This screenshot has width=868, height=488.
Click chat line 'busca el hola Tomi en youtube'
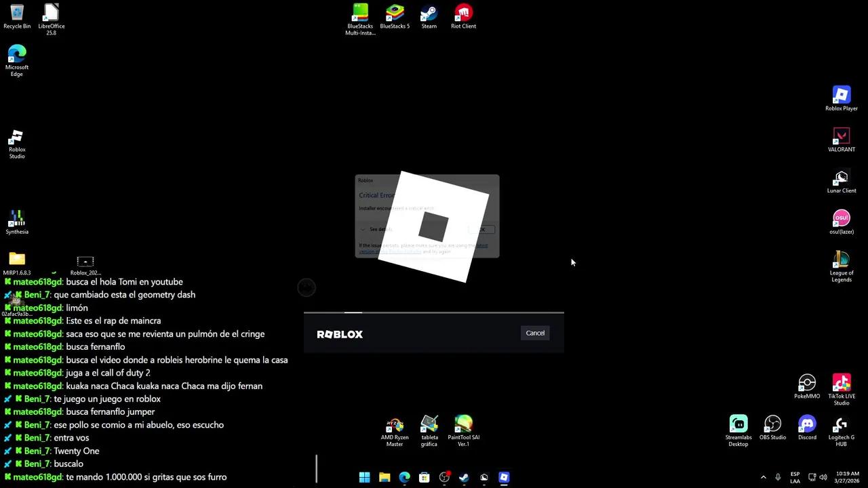point(124,282)
